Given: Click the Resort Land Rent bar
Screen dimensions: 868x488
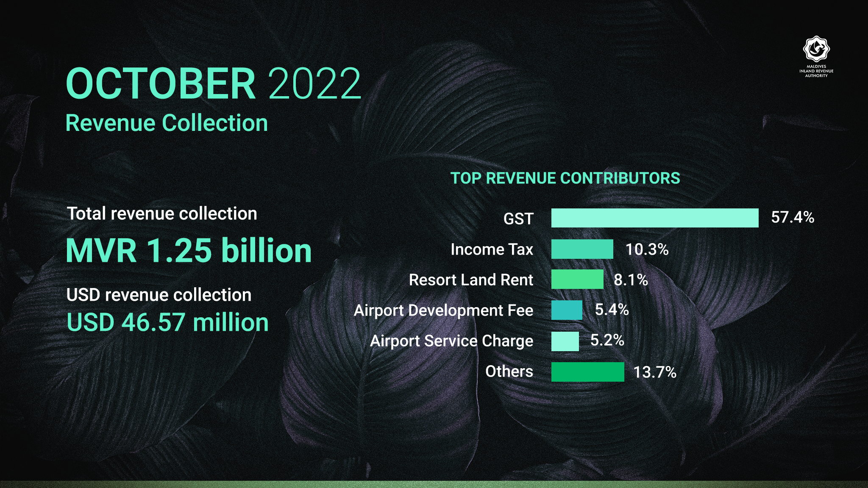Looking at the screenshot, I should click(x=577, y=280).
